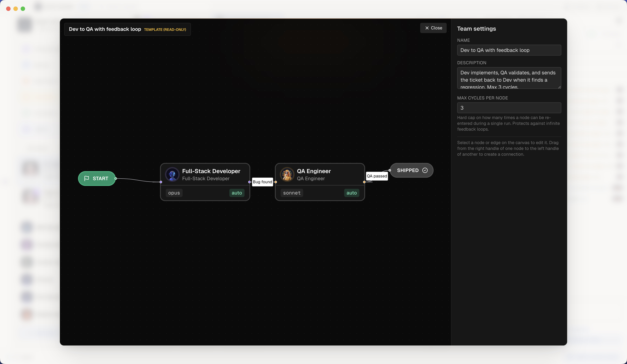Open the QA passed edge label
627x364 pixels.
coord(377,176)
